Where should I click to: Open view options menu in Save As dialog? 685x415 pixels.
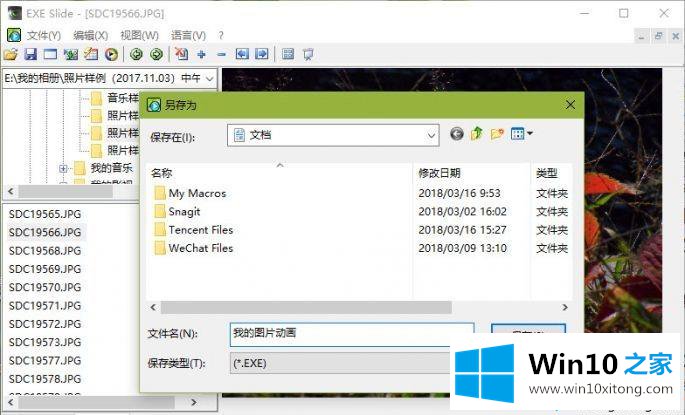522,134
